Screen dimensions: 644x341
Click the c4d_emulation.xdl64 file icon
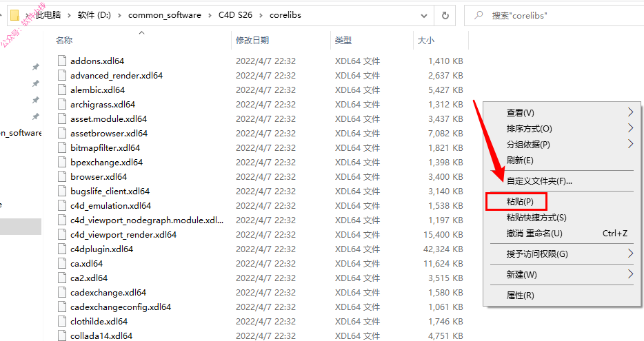click(x=62, y=205)
